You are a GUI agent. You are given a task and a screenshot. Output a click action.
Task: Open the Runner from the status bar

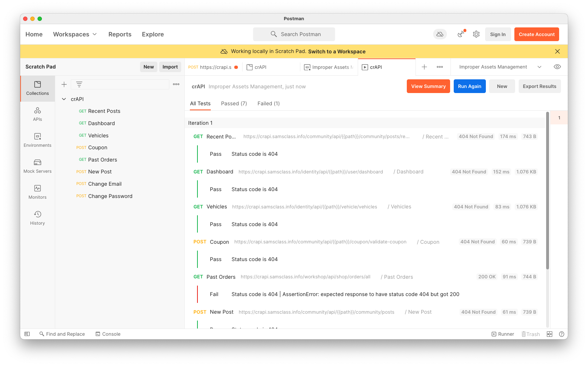click(x=503, y=334)
